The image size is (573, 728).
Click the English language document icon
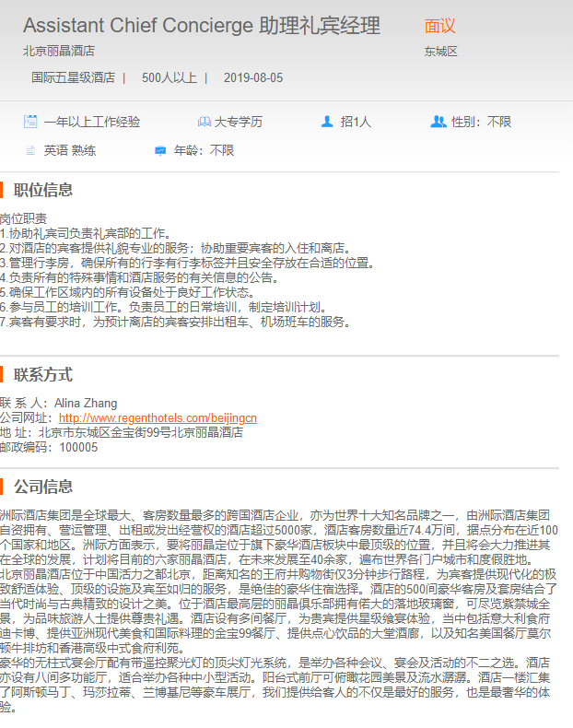30,150
